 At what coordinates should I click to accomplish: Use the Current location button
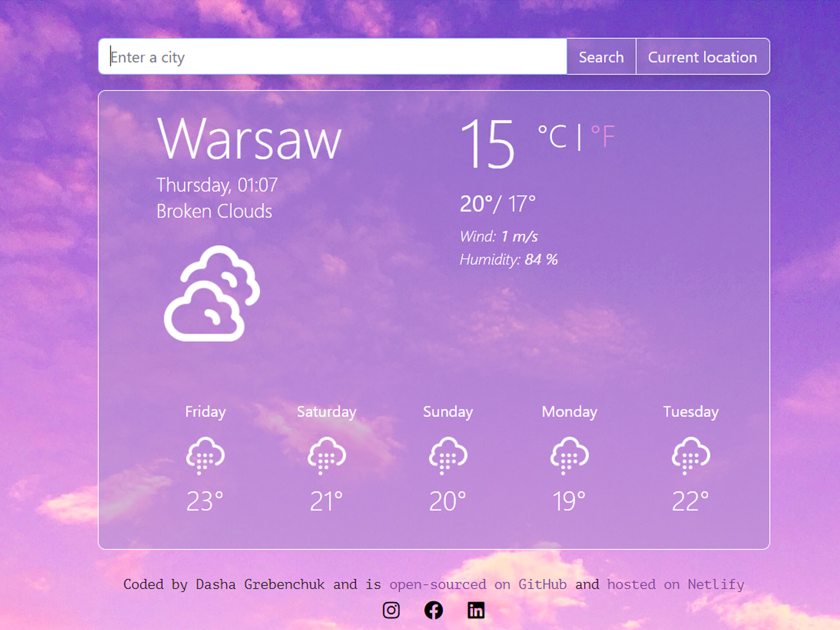[x=702, y=57]
